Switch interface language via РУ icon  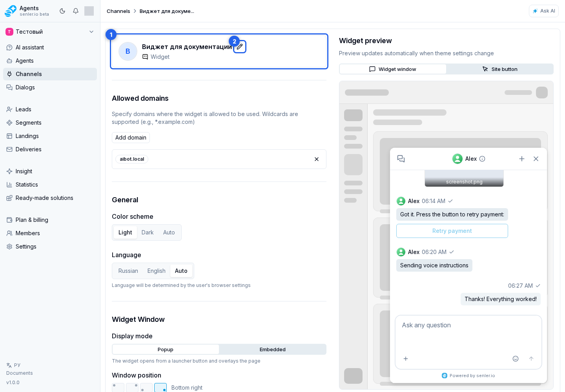[13, 365]
